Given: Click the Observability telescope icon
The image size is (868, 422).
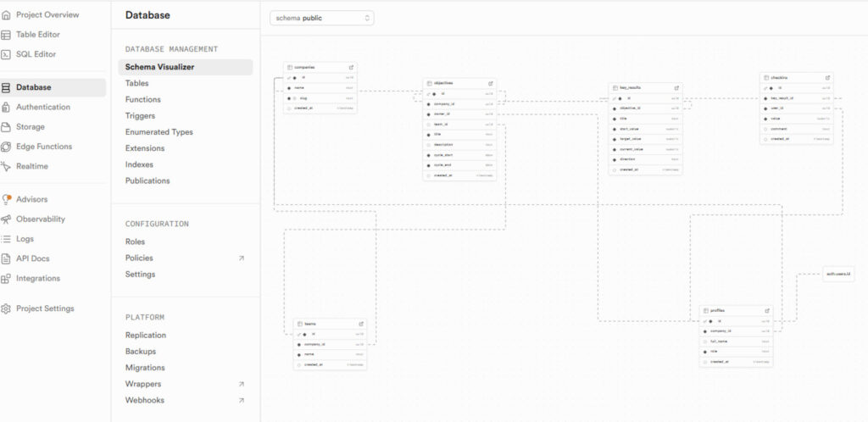Looking at the screenshot, I should 7,219.
